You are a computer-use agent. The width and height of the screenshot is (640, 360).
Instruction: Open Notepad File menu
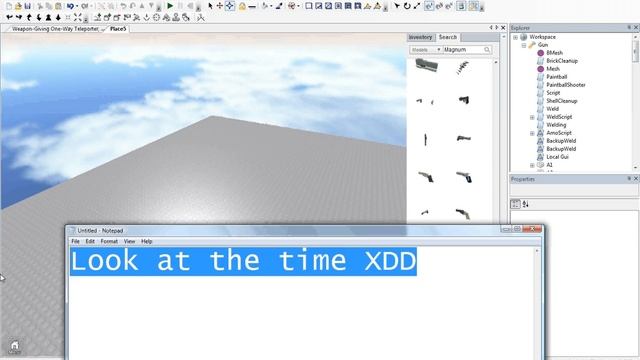76,241
